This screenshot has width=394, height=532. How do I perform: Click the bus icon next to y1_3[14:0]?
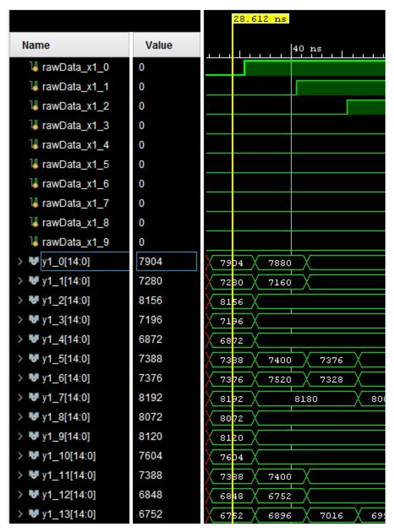point(34,320)
